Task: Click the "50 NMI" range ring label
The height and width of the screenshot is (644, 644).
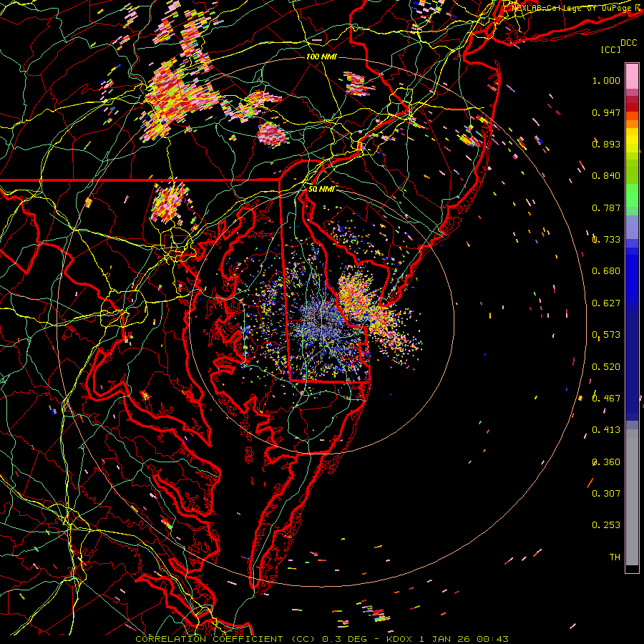Action: tap(321, 189)
